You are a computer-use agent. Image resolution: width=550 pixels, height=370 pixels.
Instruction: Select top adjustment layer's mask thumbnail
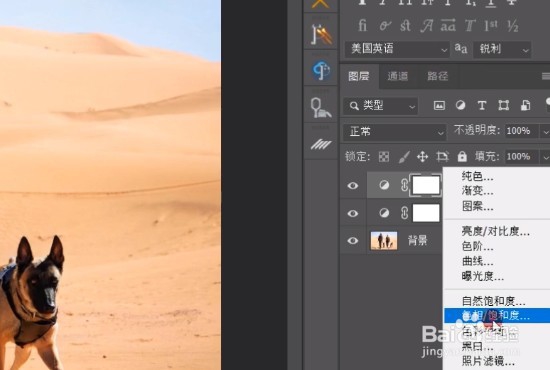[x=425, y=185]
